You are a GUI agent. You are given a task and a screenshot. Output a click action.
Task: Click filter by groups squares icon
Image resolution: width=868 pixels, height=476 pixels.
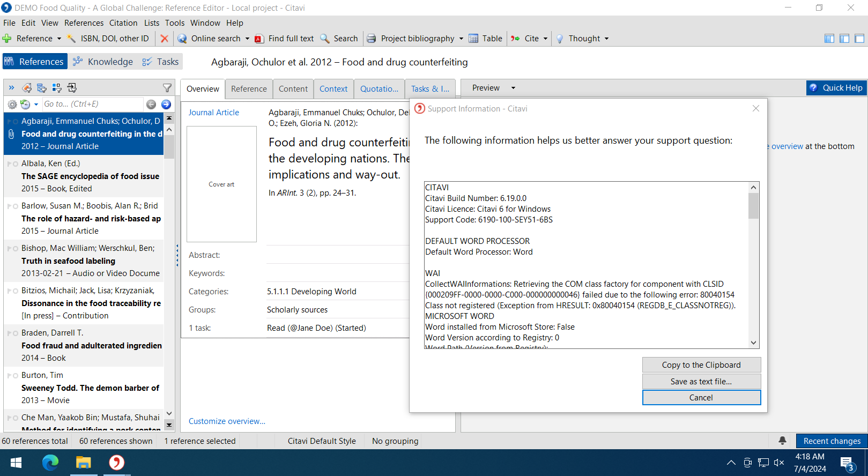(57, 87)
